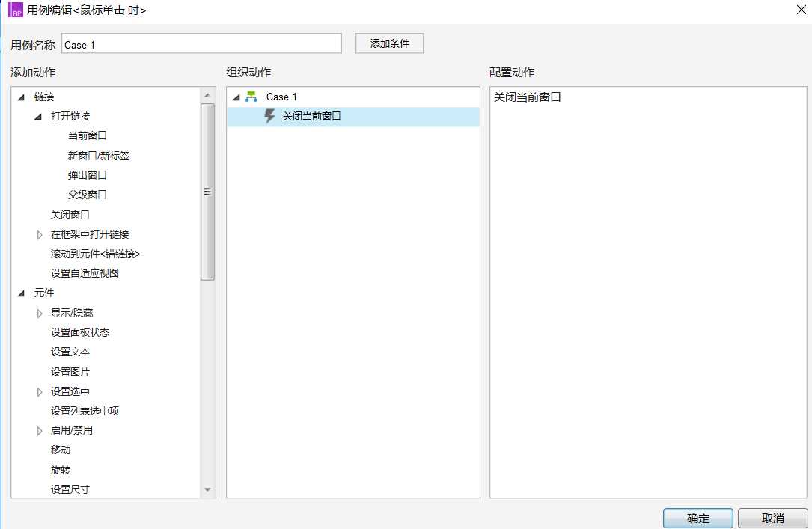Close the 用例编辑 dialog
The image size is (812, 529).
tap(801, 10)
